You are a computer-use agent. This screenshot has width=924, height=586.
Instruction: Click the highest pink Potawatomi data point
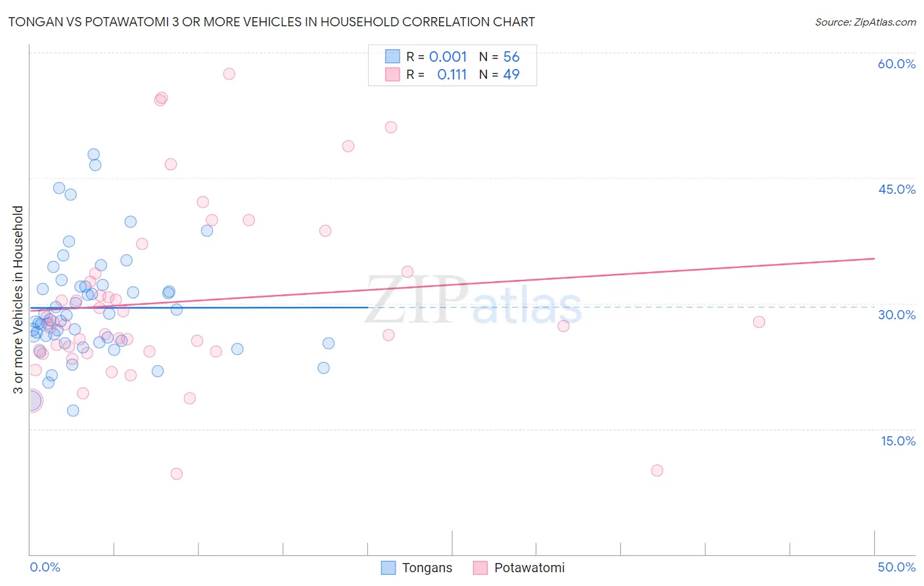229,74
